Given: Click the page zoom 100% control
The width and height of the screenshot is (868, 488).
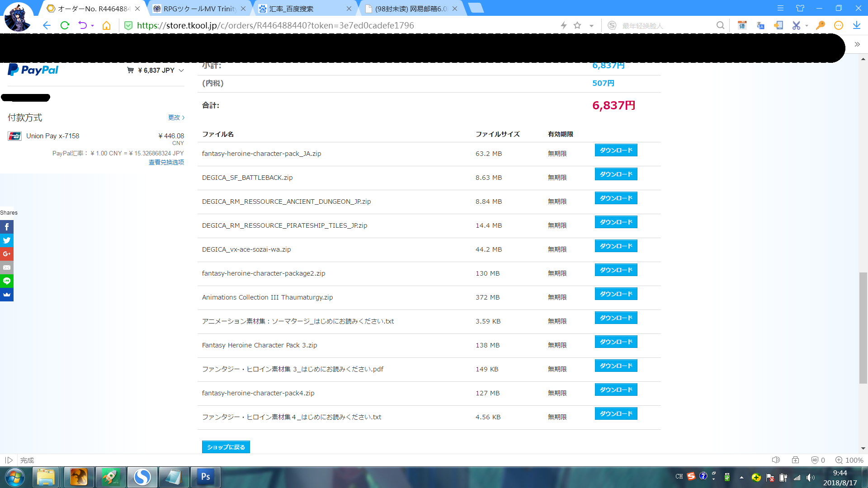Looking at the screenshot, I should (x=849, y=460).
